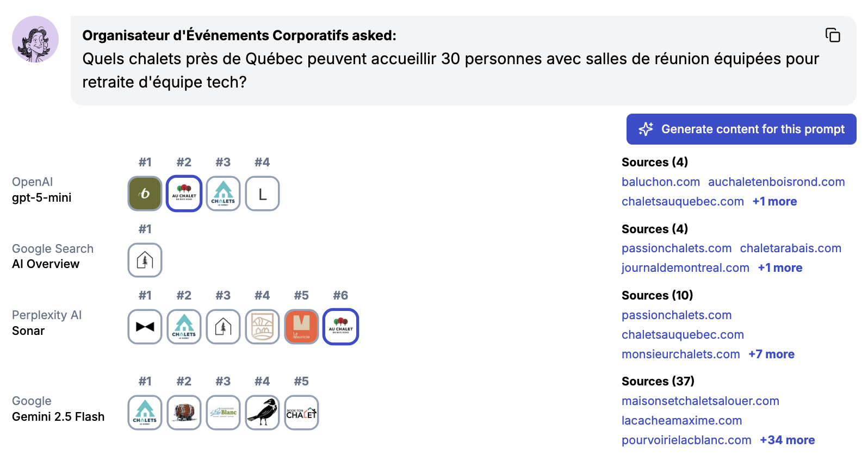Click Au Chalet logo ranked #6 in Perplexity row
The image size is (868, 461).
point(340,327)
